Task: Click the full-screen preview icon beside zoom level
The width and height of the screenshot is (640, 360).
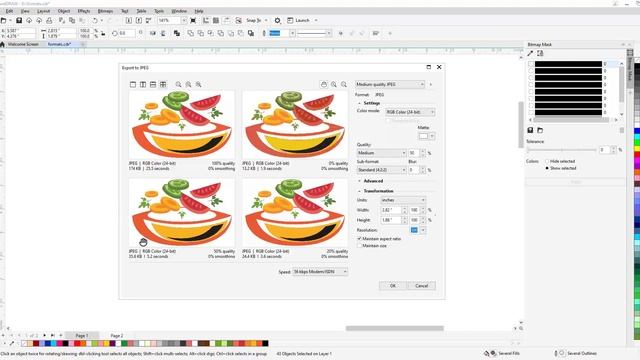Action: [x=193, y=20]
